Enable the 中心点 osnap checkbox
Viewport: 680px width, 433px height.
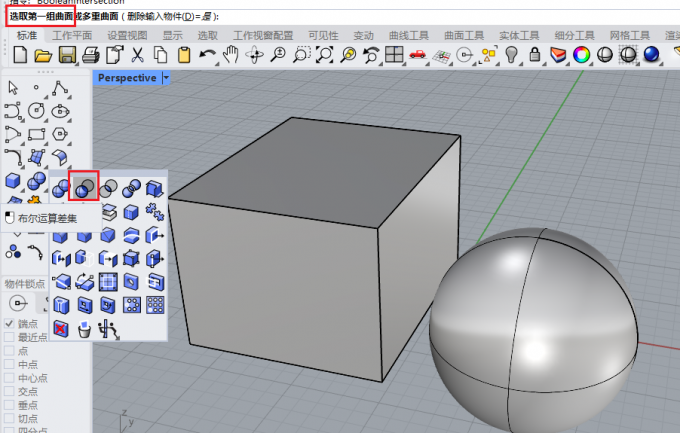click(9, 378)
